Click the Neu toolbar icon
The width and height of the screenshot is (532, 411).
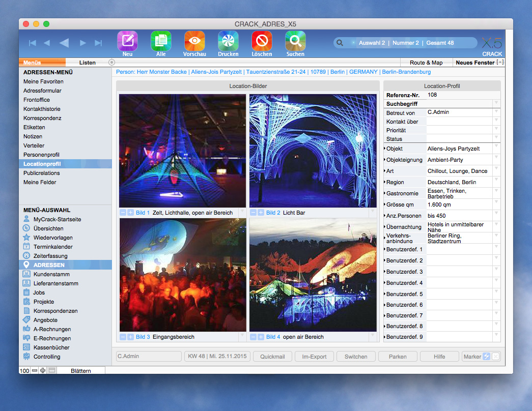click(x=127, y=41)
